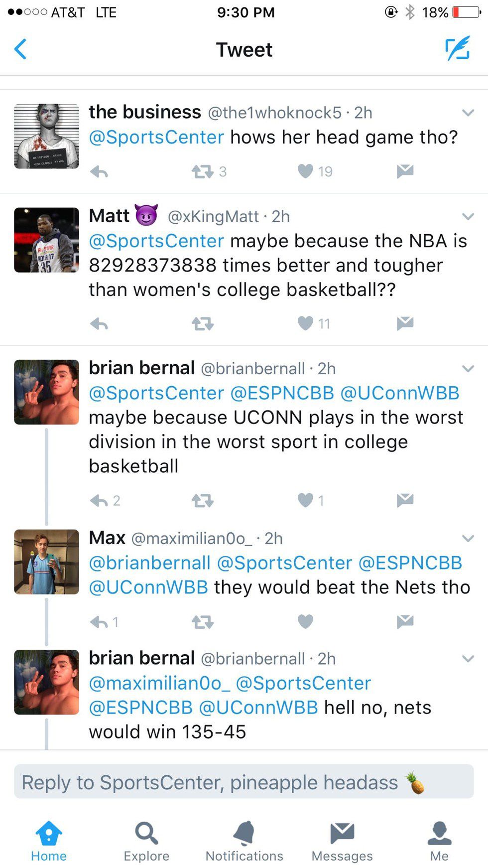
Task: Open options chevron on Max's tweet
Action: coord(468,538)
